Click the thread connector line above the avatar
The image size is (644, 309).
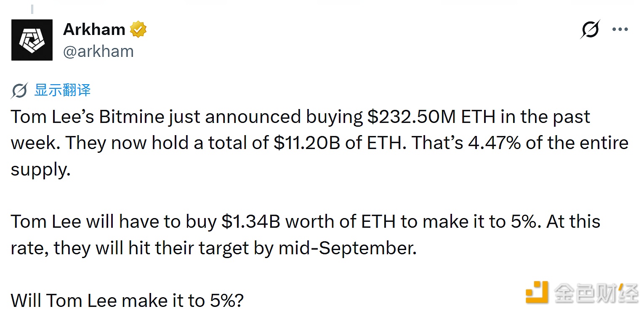click(x=33, y=8)
